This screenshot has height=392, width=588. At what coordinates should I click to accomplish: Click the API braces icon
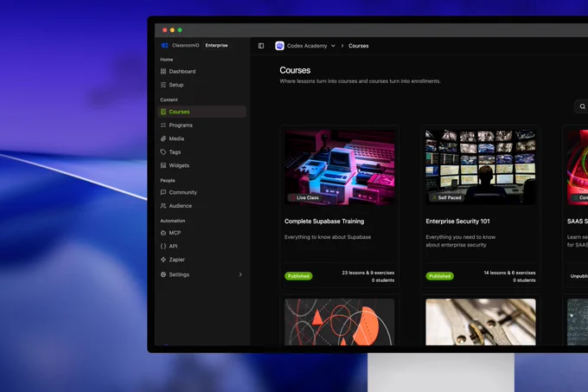tap(163, 247)
